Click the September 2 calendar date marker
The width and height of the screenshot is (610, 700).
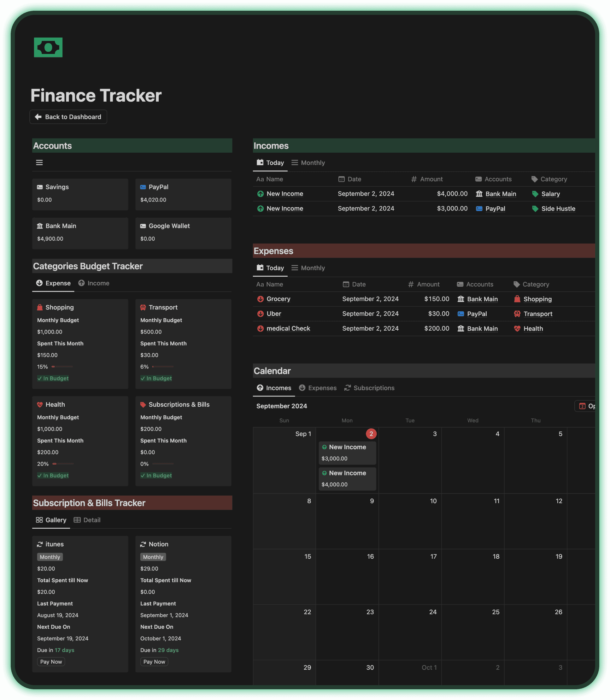[370, 433]
